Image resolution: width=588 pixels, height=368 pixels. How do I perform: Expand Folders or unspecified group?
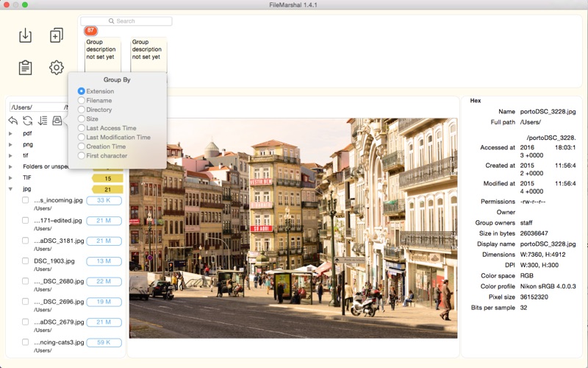pyautogui.click(x=10, y=166)
